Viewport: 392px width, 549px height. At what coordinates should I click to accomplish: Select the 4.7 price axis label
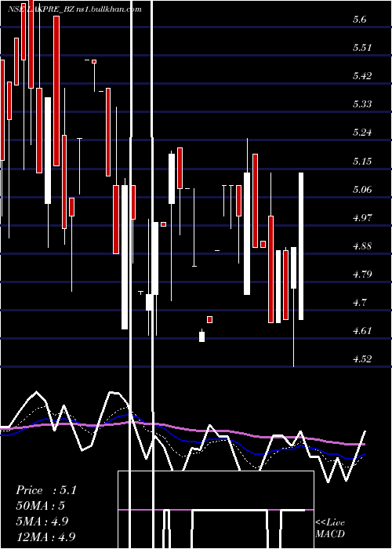click(x=359, y=303)
